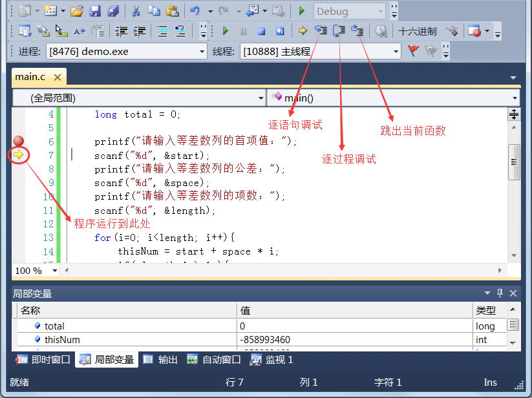Click the Cut scissors icon
This screenshot has width=532, height=398.
coord(136,11)
